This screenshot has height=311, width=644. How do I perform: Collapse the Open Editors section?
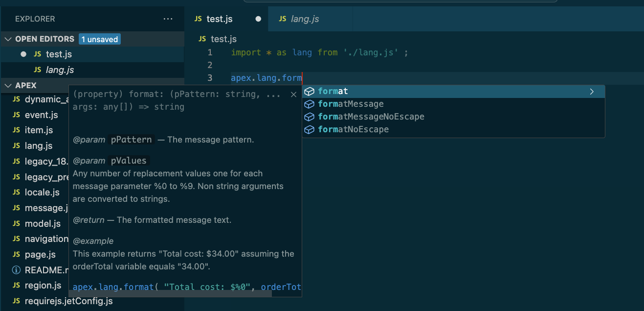pos(8,39)
